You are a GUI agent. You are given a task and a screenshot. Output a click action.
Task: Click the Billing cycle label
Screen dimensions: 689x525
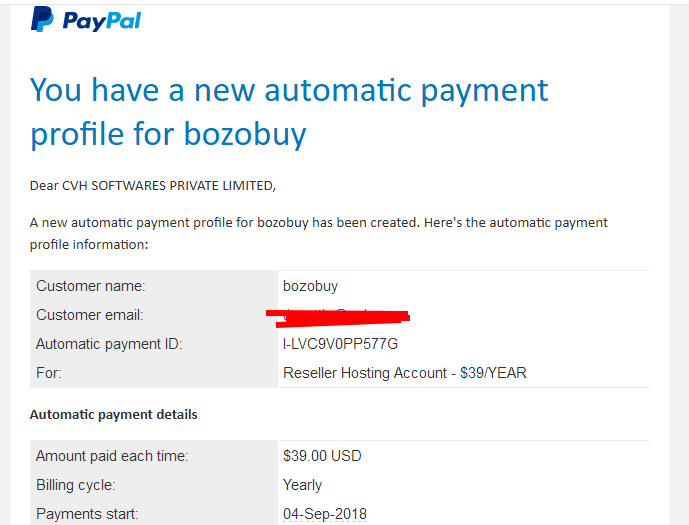(x=76, y=485)
